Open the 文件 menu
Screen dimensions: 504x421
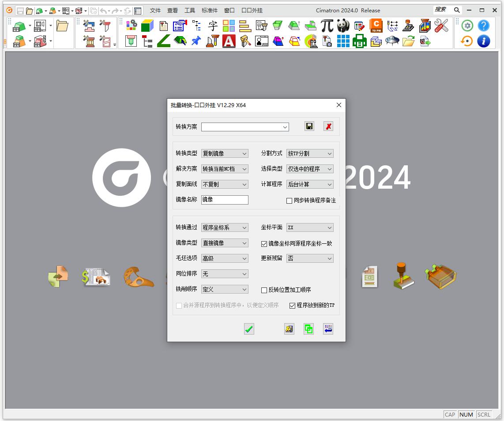click(x=155, y=11)
